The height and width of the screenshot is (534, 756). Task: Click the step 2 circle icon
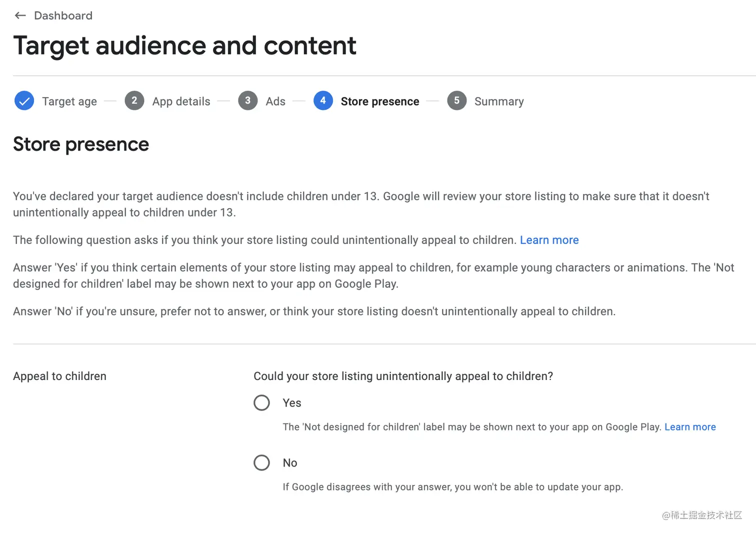coord(134,101)
